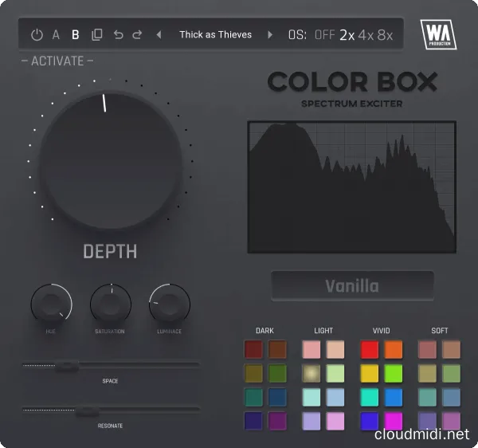Image resolution: width=478 pixels, height=448 pixels.
Task: Click the Vanilla color name display
Action: (x=352, y=285)
